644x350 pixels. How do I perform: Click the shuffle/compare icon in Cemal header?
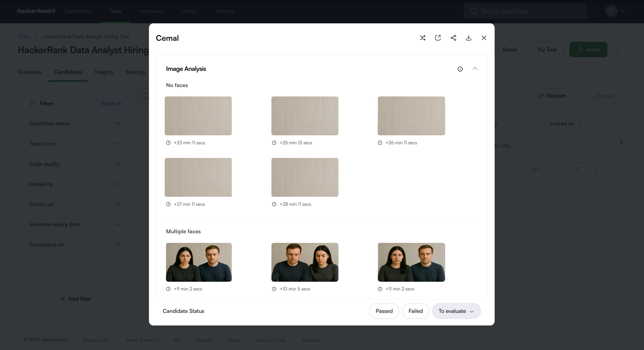tap(422, 38)
